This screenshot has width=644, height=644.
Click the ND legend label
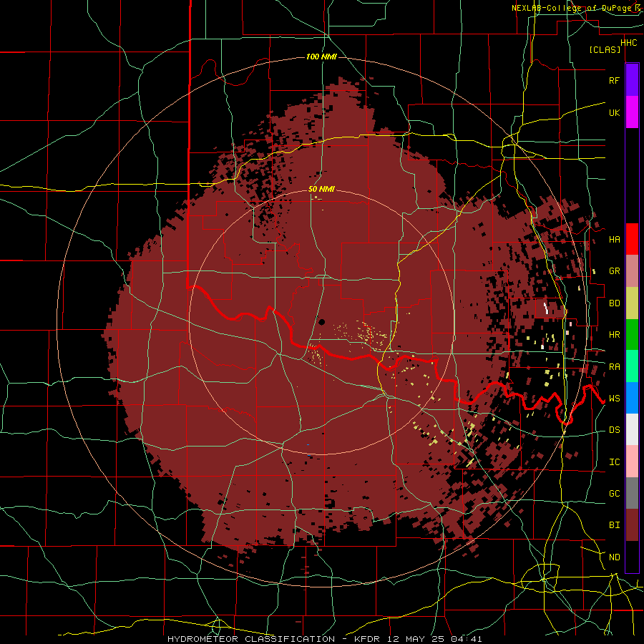614,557
